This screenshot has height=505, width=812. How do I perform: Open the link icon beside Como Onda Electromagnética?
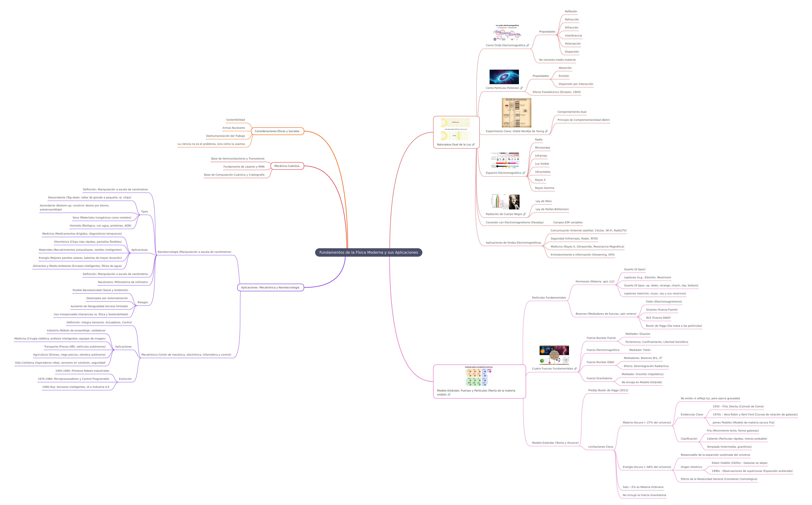pyautogui.click(x=528, y=45)
